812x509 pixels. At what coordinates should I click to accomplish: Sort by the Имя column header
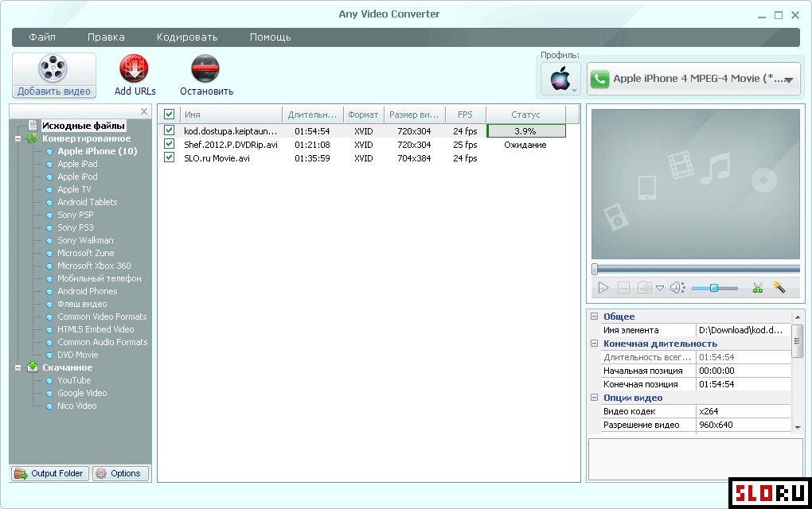(231, 115)
